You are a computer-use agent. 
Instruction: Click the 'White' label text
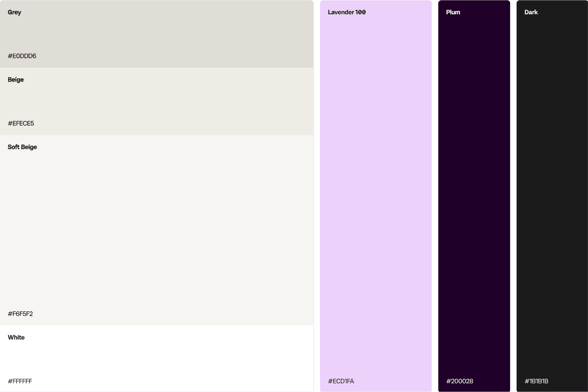tap(16, 338)
